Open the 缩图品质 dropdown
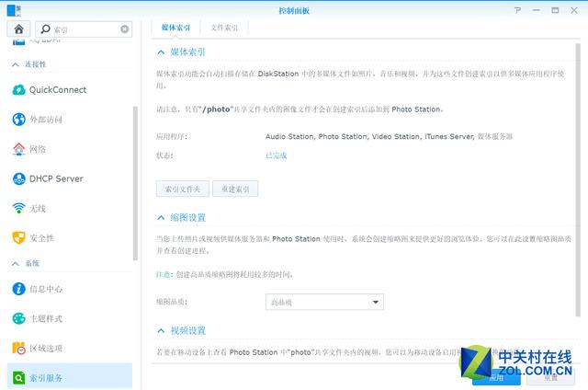This screenshot has height=390, width=588. (324, 302)
